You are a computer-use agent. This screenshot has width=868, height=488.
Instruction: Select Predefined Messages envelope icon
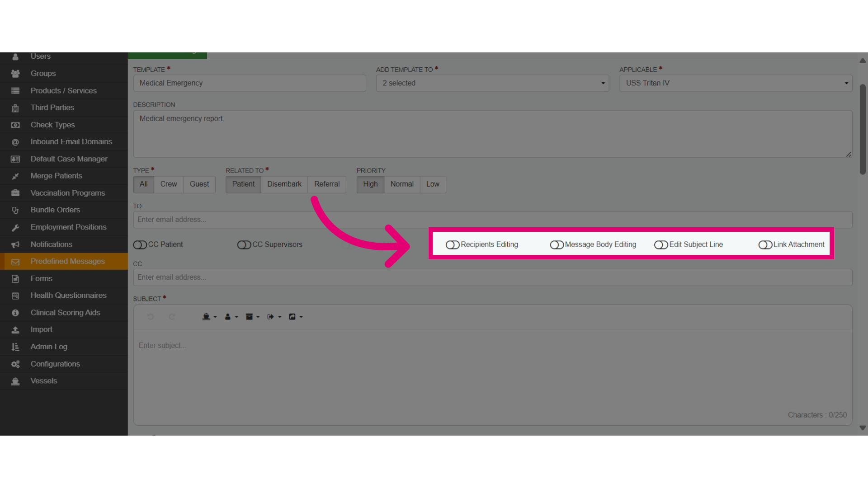point(15,262)
